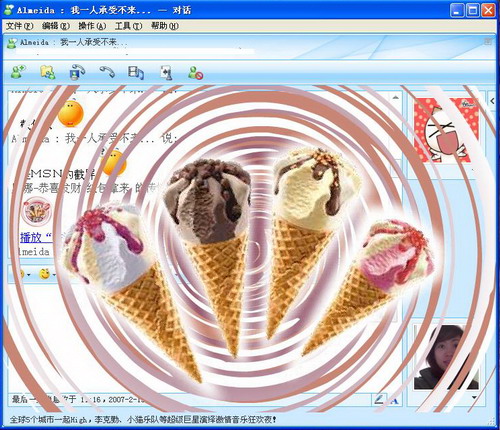This screenshot has width=500, height=430.
Task: Click the last-message timestamp status line
Action: click(78, 399)
